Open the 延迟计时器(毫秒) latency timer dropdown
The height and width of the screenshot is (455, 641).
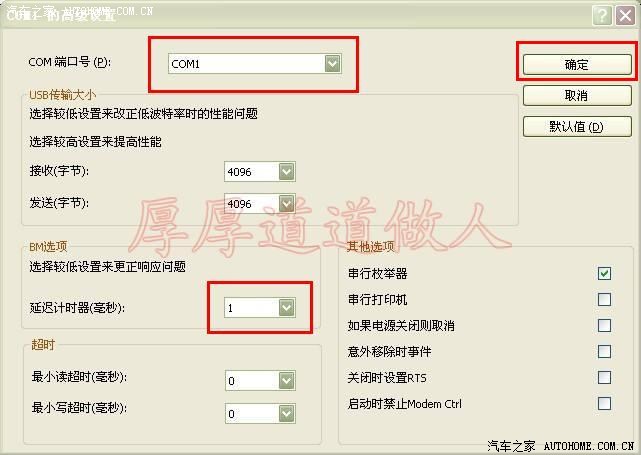[286, 308]
